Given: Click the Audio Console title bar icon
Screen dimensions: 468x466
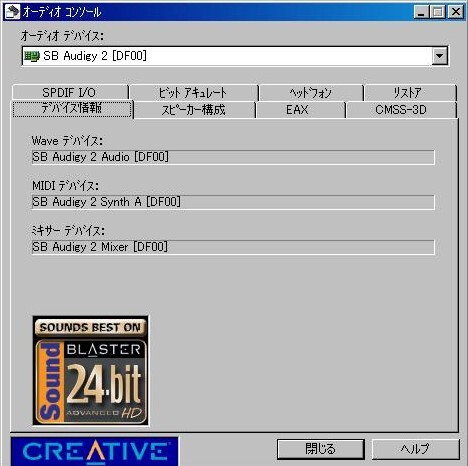Looking at the screenshot, I should (x=12, y=12).
